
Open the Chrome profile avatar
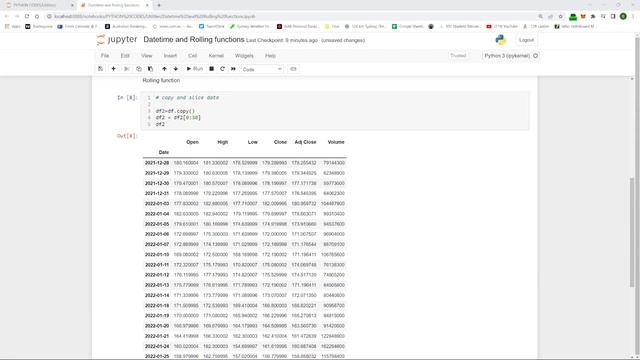pyautogui.click(x=623, y=16)
